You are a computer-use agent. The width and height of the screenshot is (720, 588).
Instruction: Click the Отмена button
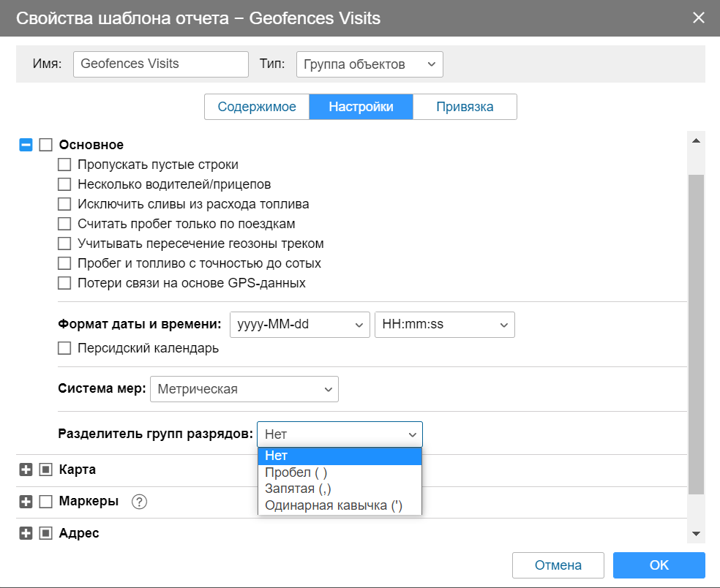coord(558,565)
